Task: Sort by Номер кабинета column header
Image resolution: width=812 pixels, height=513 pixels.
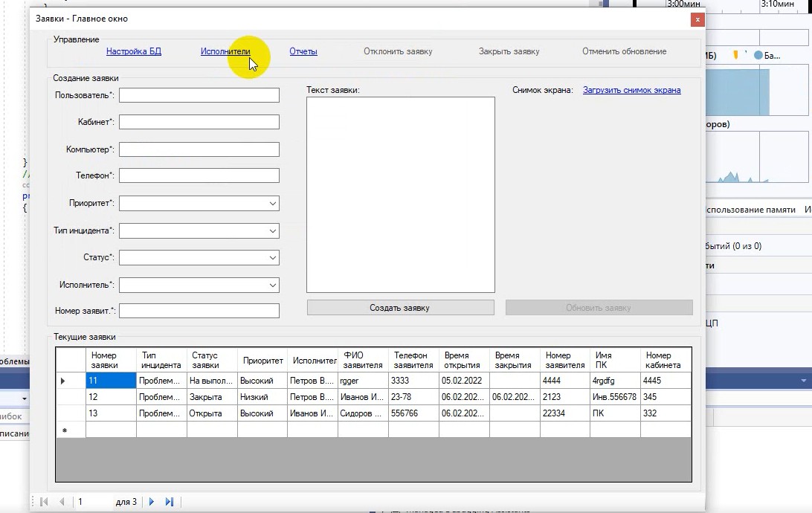Action: [666, 361]
